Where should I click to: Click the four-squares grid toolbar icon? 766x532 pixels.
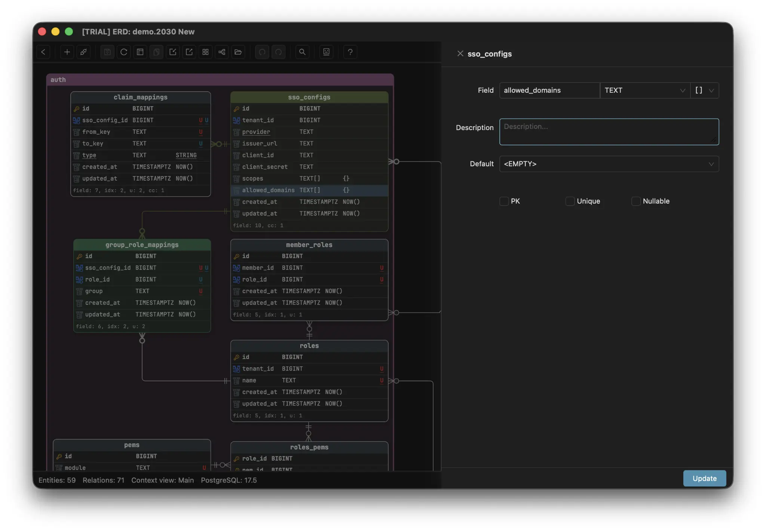[x=205, y=52]
